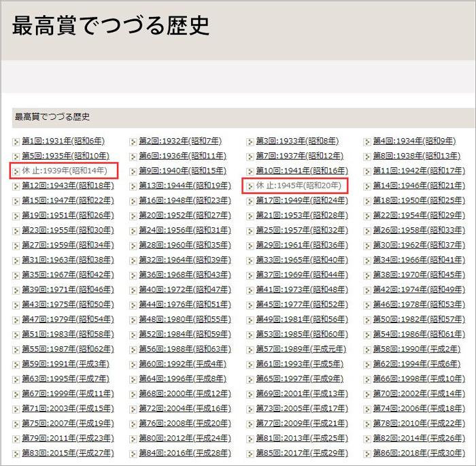Click the 第26回:1958年(昭和33年) link
476x466 pixels.
420,230
